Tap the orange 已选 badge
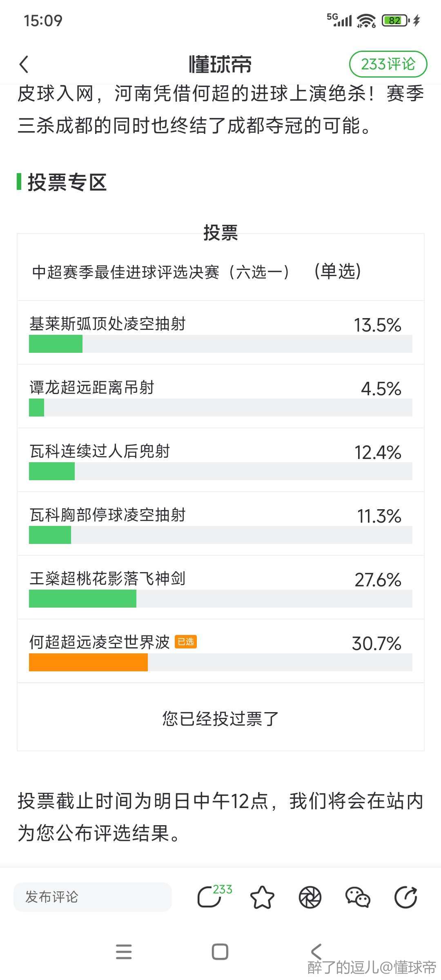The image size is (441, 980). [186, 642]
